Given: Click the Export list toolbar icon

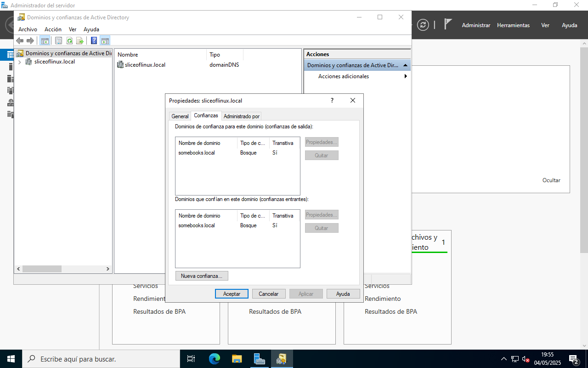Looking at the screenshot, I should click(x=80, y=40).
